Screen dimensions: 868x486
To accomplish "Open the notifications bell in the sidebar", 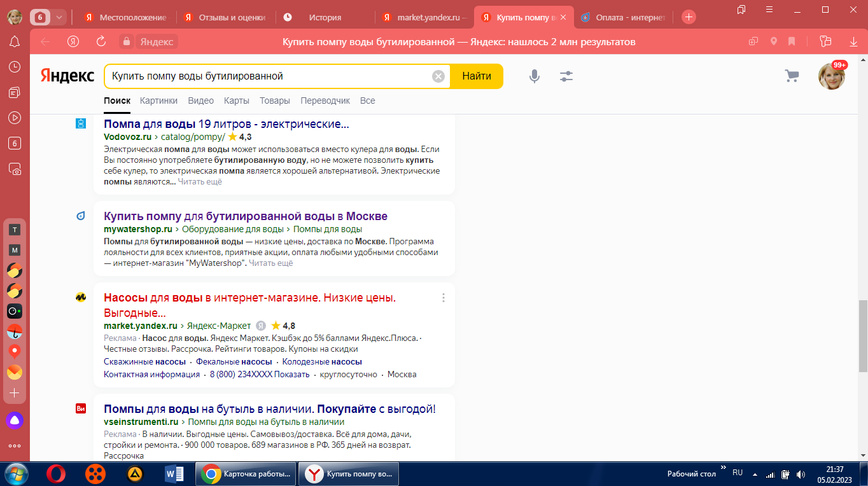I will click(x=15, y=42).
